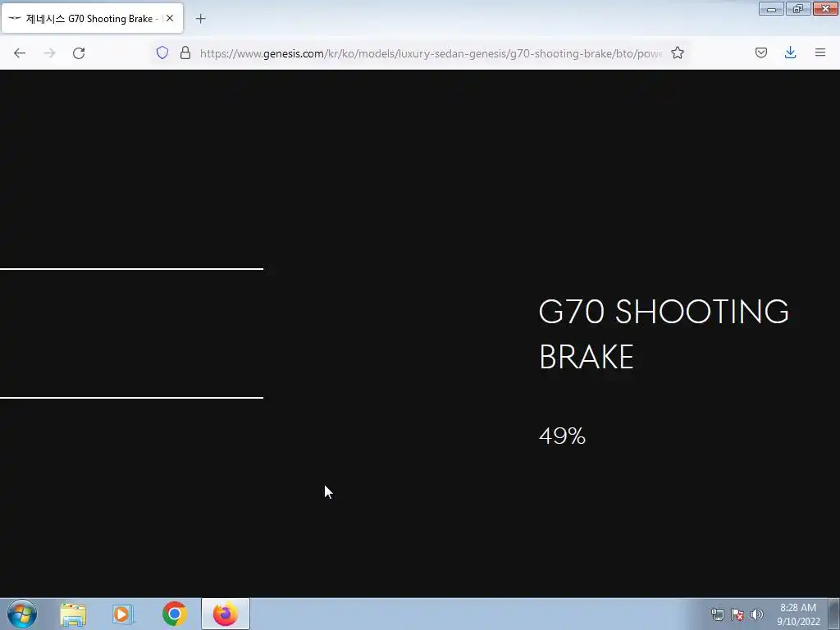Viewport: 840px width, 630px height.
Task: Bookmark this page with the star
Action: click(x=678, y=52)
